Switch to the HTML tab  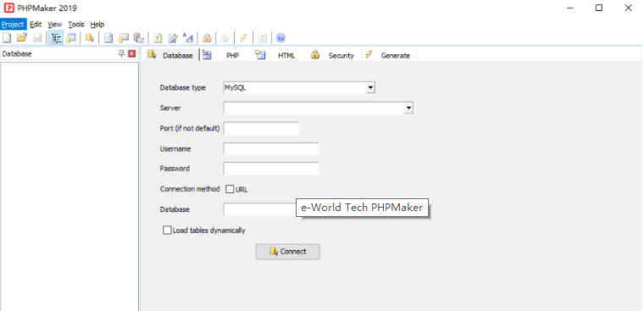coord(280,55)
